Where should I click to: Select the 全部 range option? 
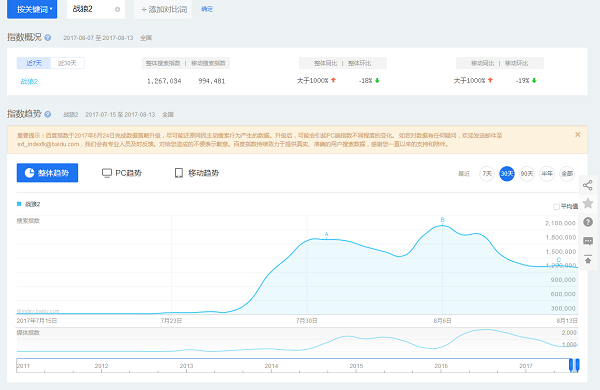[x=567, y=174]
